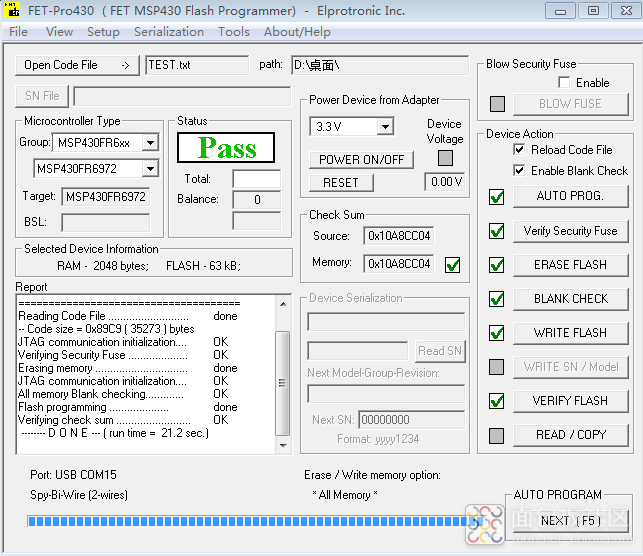
Task: Click the status indicator beside WRITE FLASH
Action: coord(497,333)
